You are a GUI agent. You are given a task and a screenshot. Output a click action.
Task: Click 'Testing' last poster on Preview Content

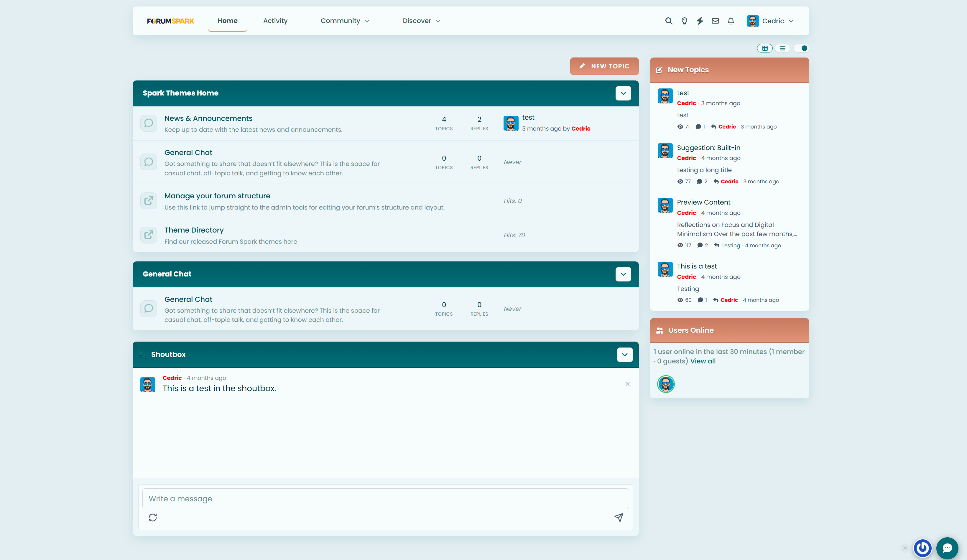pyautogui.click(x=731, y=246)
